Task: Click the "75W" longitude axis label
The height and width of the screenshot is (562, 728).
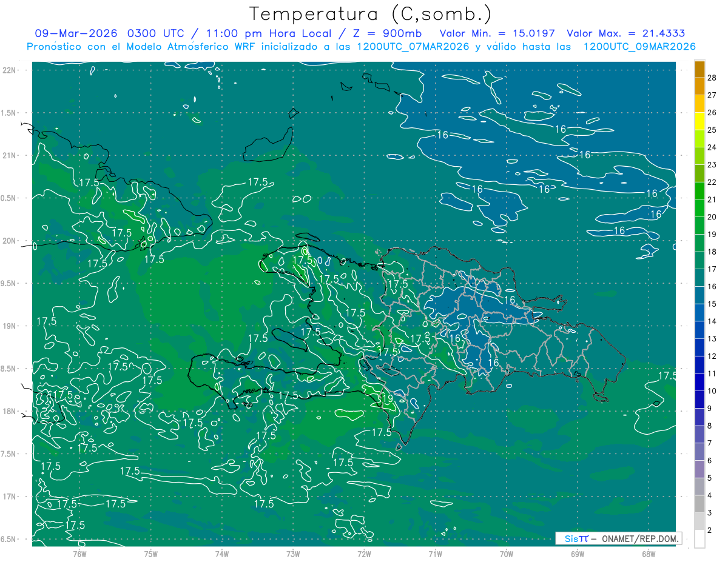Action: pyautogui.click(x=151, y=554)
